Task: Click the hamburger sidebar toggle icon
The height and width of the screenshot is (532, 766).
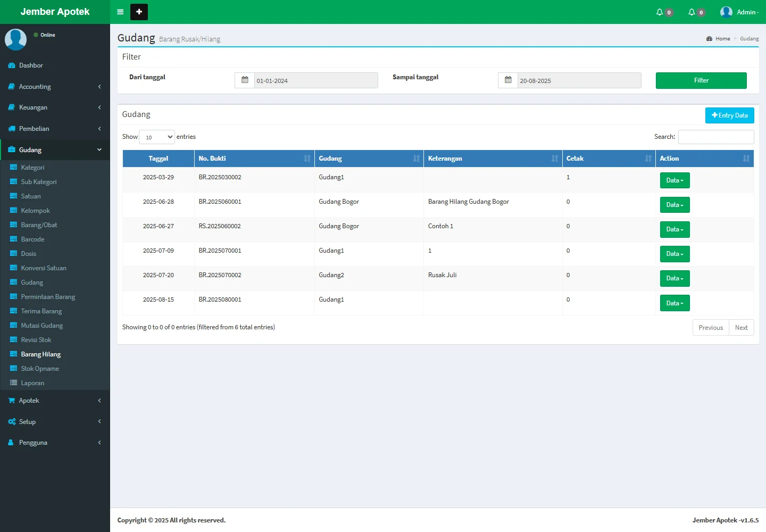Action: 120,12
